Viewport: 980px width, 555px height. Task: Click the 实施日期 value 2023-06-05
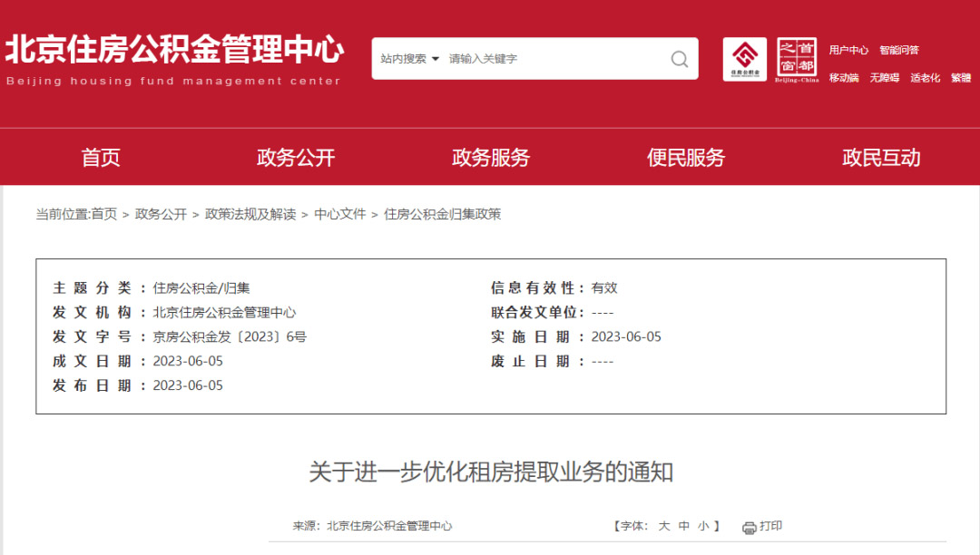[x=625, y=337]
